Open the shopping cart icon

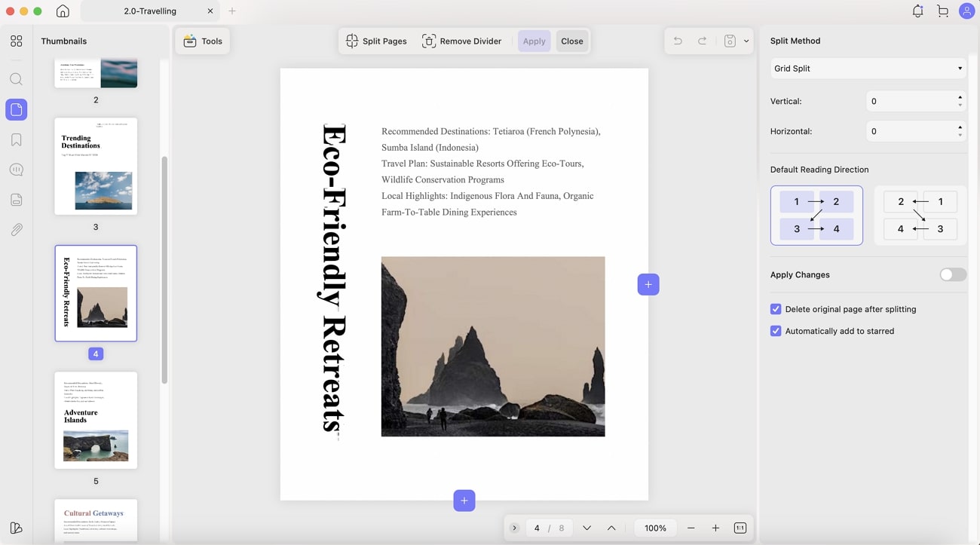pos(942,11)
